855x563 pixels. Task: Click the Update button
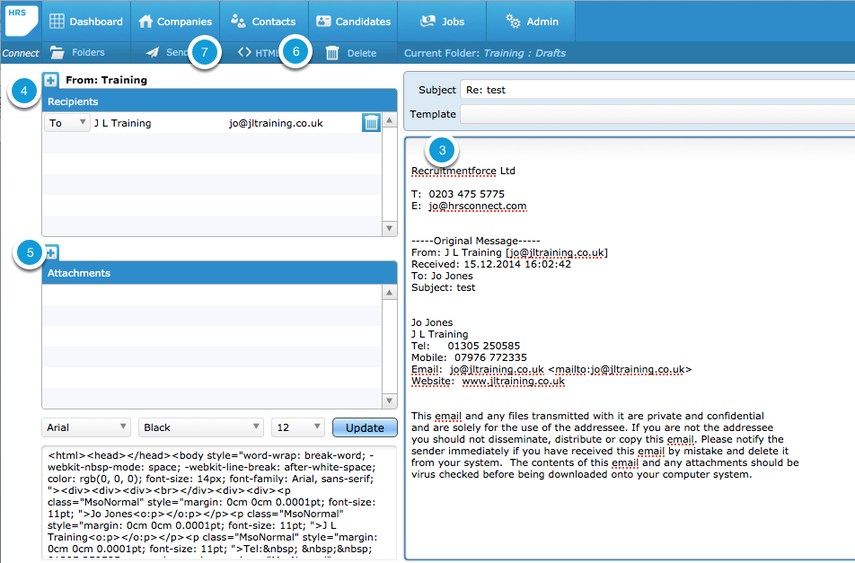pos(365,428)
